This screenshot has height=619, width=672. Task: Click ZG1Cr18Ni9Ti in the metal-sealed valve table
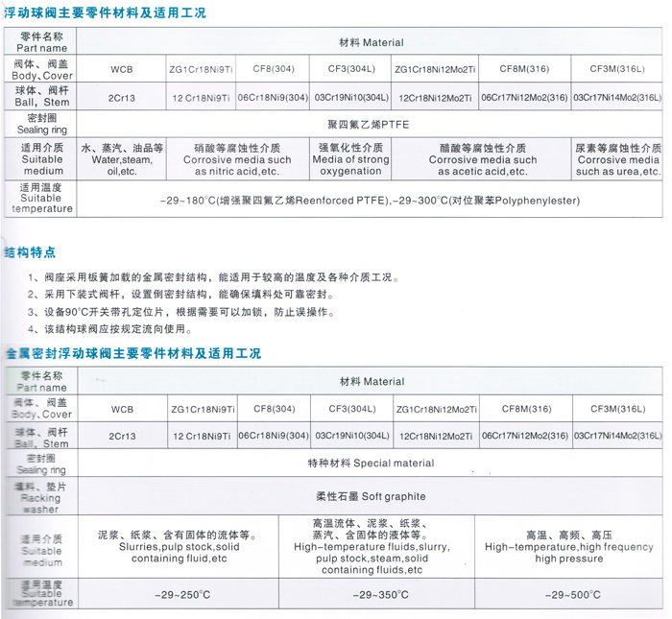203,410
